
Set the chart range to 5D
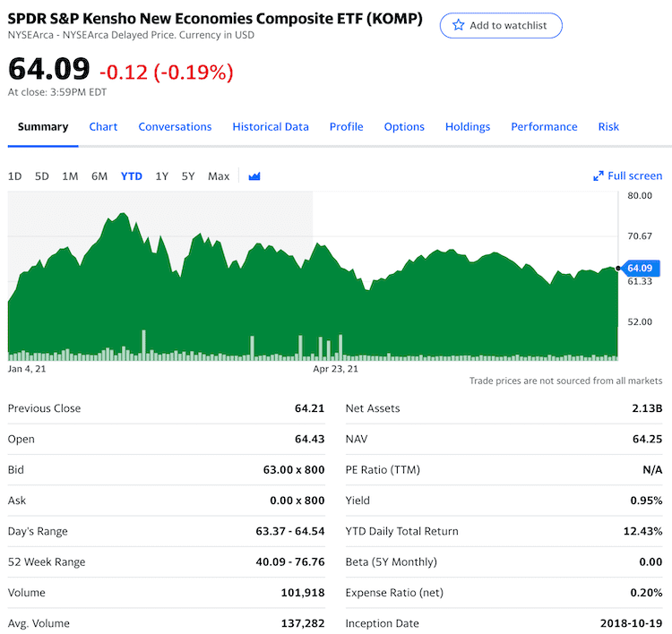point(41,176)
